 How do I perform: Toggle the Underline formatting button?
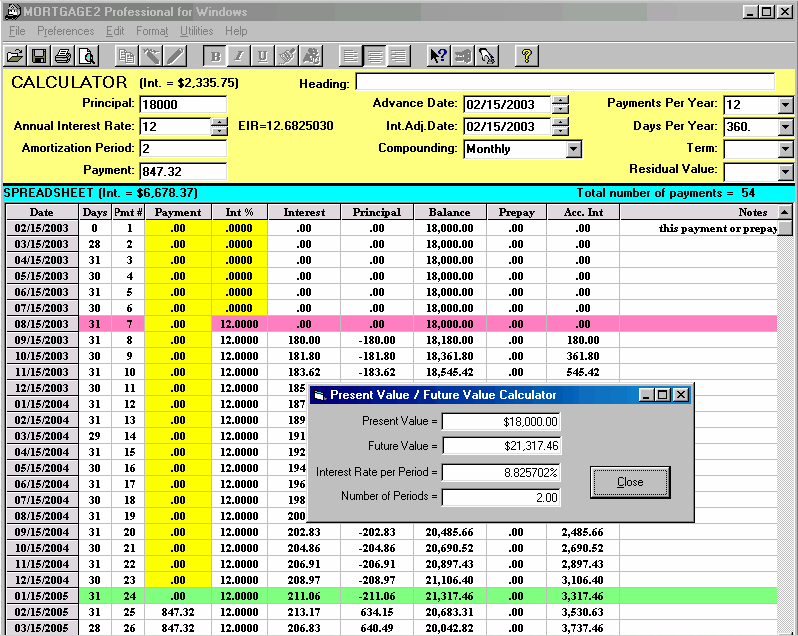point(262,56)
